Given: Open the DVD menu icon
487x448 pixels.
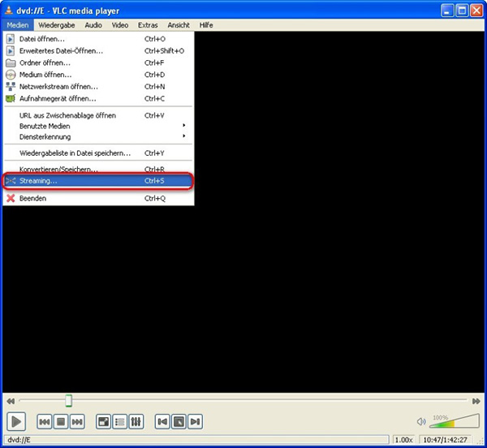Looking at the screenshot, I should coord(179,422).
